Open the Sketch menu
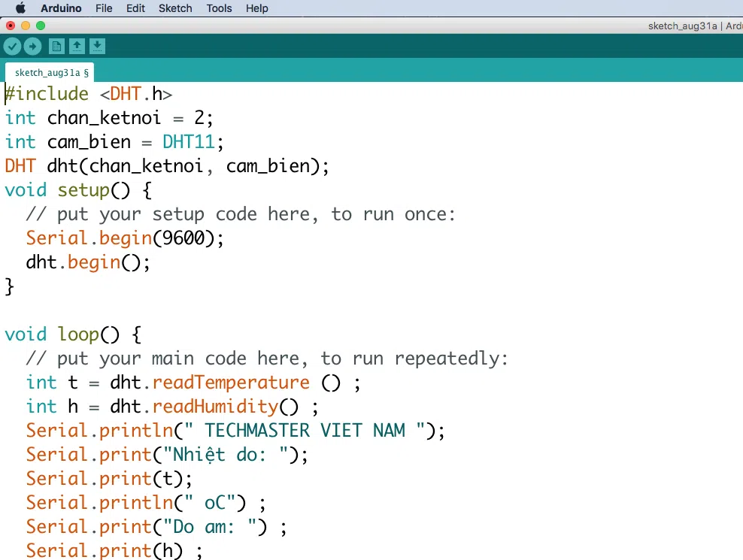 [x=175, y=8]
